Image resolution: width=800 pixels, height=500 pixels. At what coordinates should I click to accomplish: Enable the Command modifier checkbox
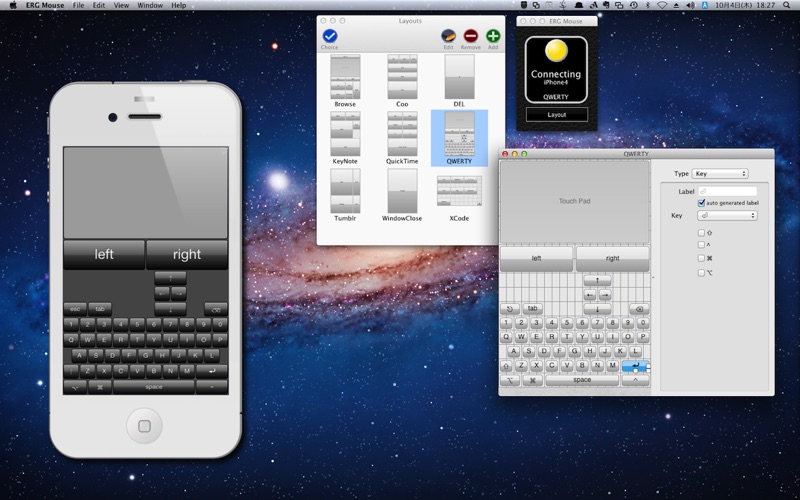click(x=701, y=258)
